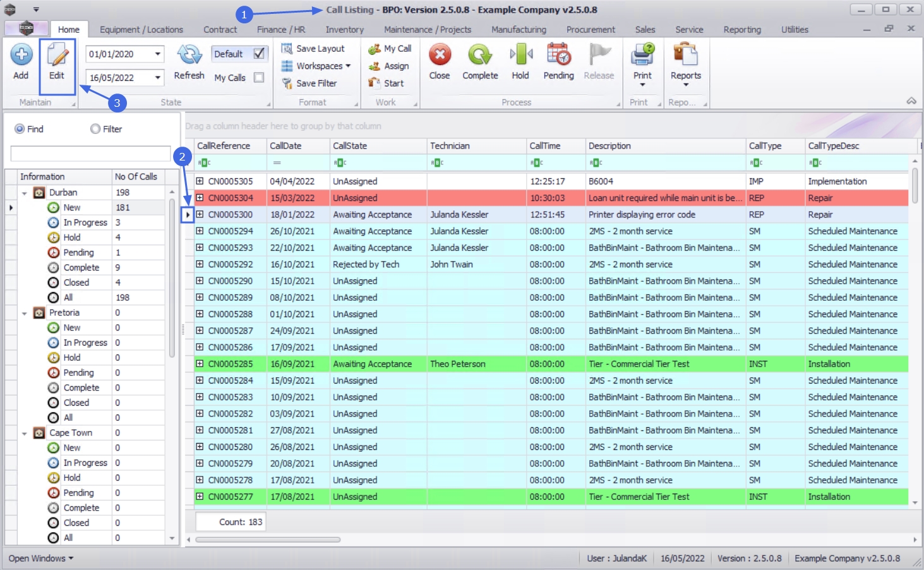This screenshot has width=924, height=570.
Task: Click Printer displaying error code cell
Action: click(x=666, y=215)
